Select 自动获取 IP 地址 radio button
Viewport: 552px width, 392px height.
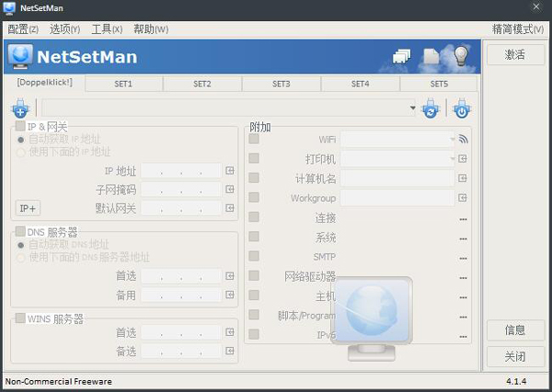[x=21, y=140]
